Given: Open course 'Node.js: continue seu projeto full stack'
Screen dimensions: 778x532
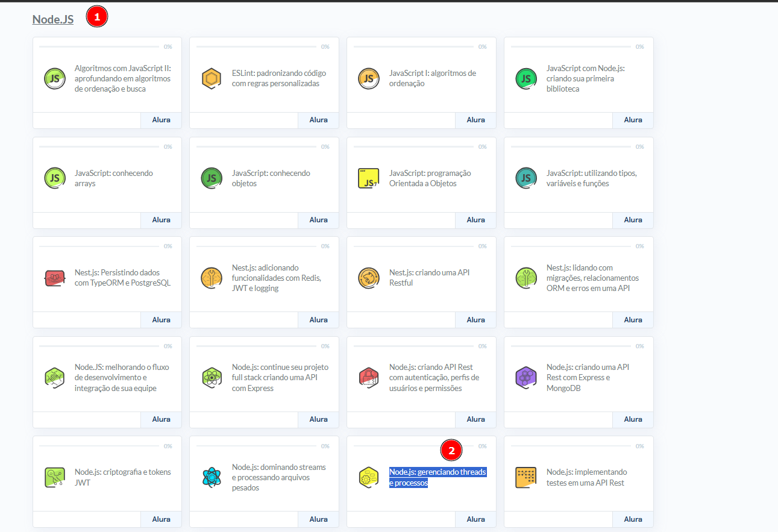Looking at the screenshot, I should [280, 378].
